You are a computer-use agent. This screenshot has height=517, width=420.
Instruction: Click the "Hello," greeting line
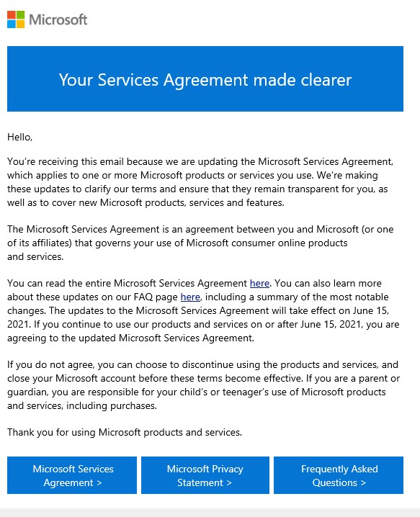pyautogui.click(x=19, y=137)
